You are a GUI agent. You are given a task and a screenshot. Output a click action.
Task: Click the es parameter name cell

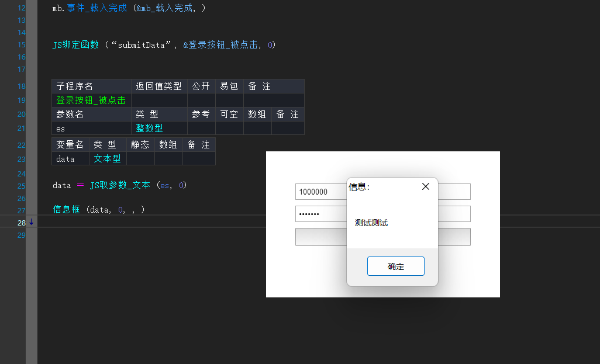(61, 128)
